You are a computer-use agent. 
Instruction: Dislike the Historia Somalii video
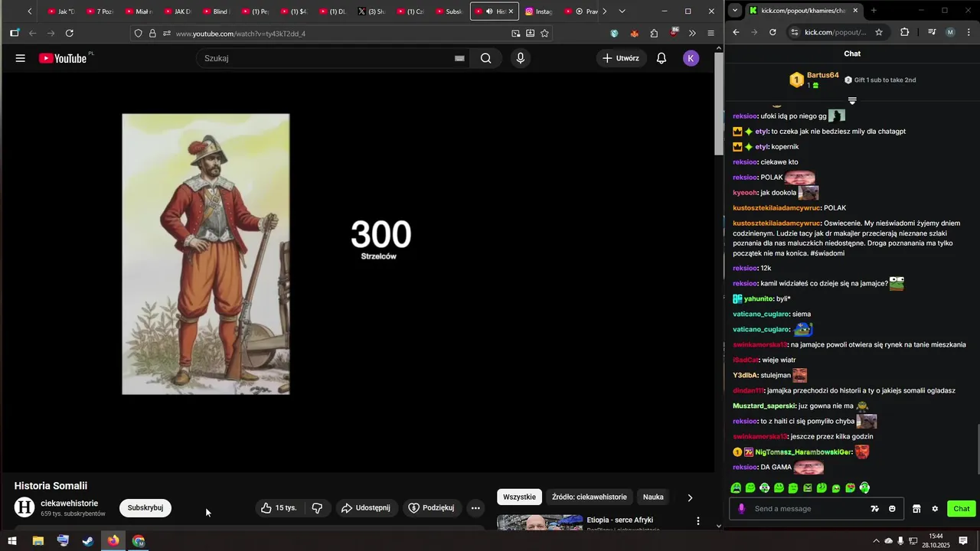[317, 508]
